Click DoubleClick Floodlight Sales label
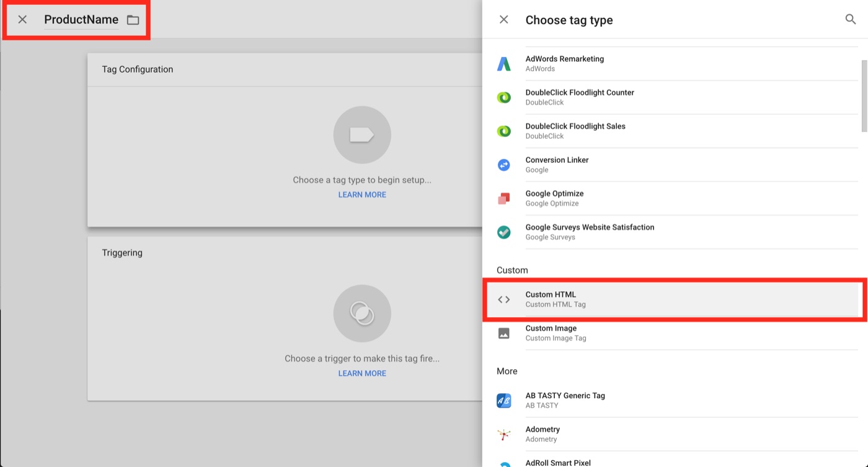This screenshot has width=868, height=467. point(575,126)
